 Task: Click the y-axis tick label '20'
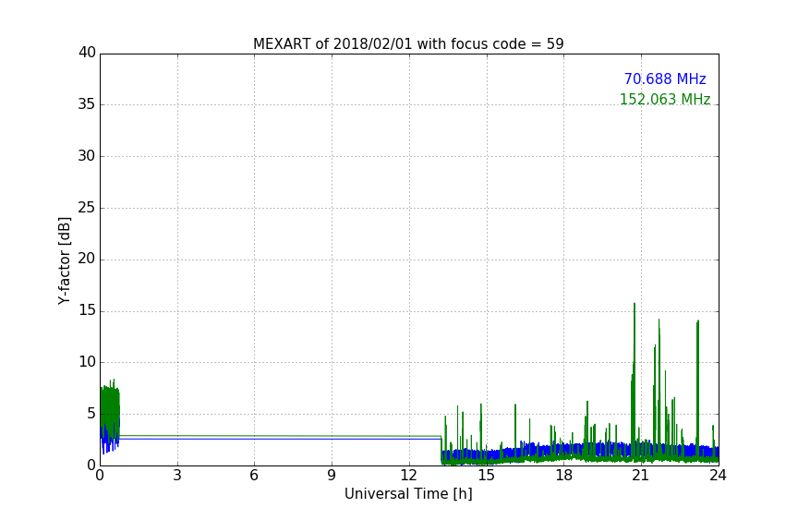pyautogui.click(x=87, y=260)
